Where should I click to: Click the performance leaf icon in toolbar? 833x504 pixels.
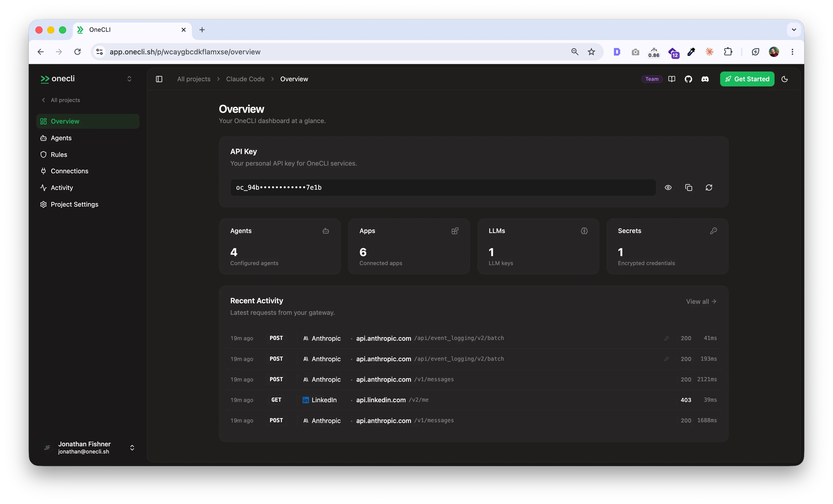tap(755, 52)
